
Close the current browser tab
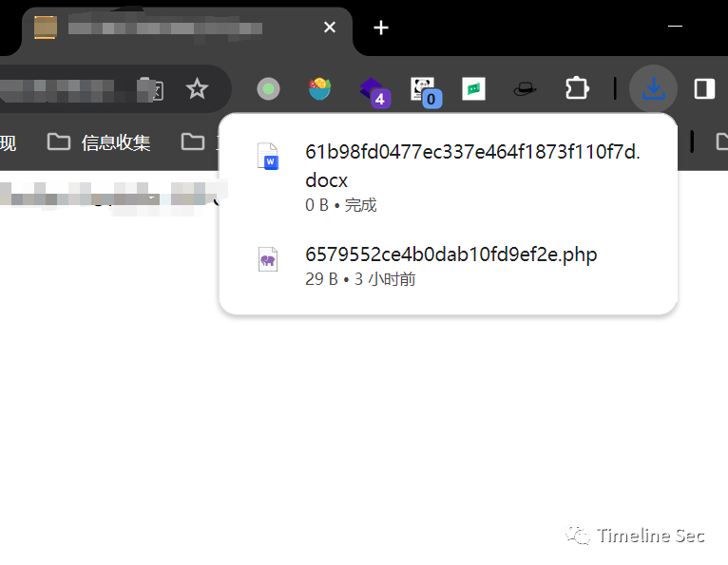[x=330, y=28]
